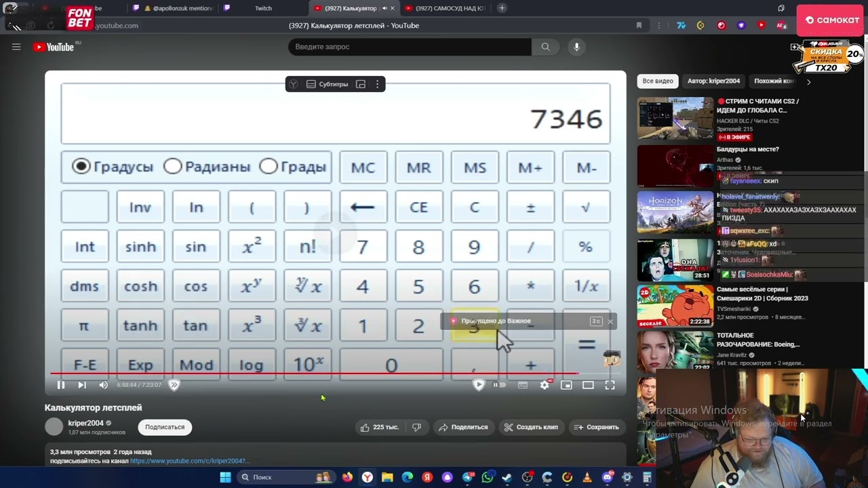Enable theater mode in the player

[588, 385]
